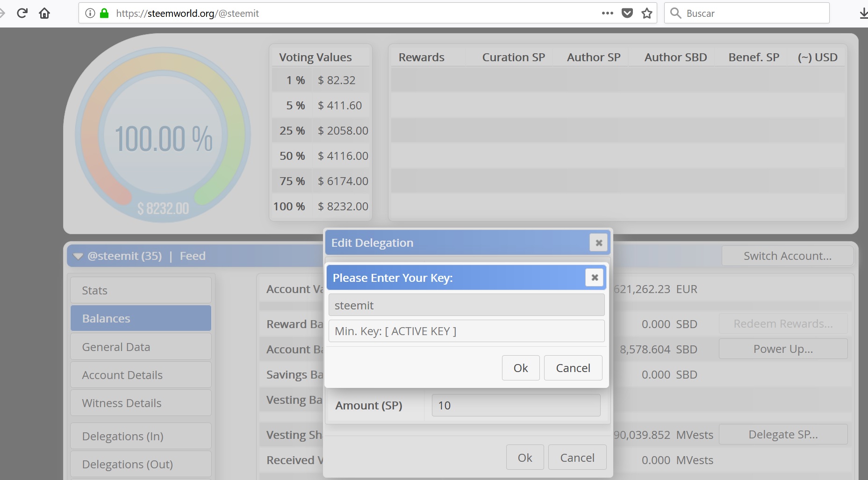The width and height of the screenshot is (868, 480).
Task: Click the Rewards column header
Action: click(x=421, y=57)
